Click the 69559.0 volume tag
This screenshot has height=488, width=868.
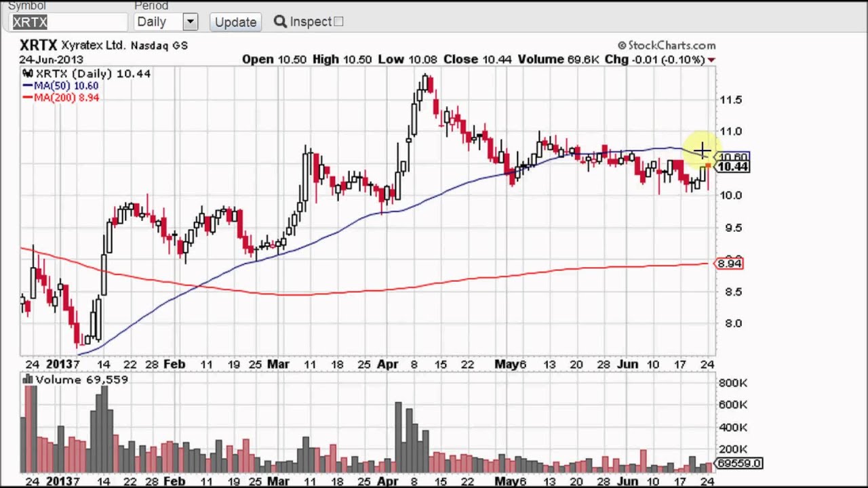(x=739, y=464)
